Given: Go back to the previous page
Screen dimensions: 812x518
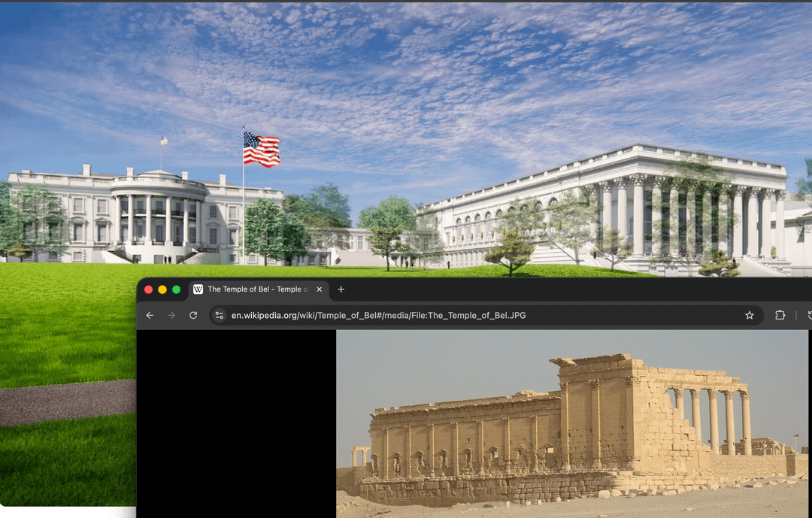Looking at the screenshot, I should (150, 315).
